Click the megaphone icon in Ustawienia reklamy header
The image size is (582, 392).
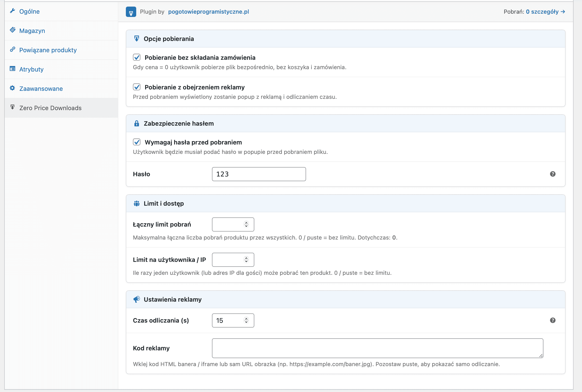pos(136,299)
